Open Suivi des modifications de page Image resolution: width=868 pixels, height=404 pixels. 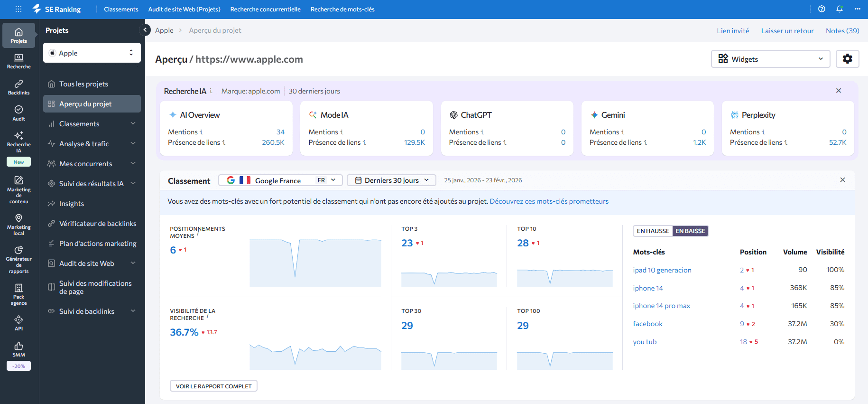pyautogui.click(x=92, y=287)
